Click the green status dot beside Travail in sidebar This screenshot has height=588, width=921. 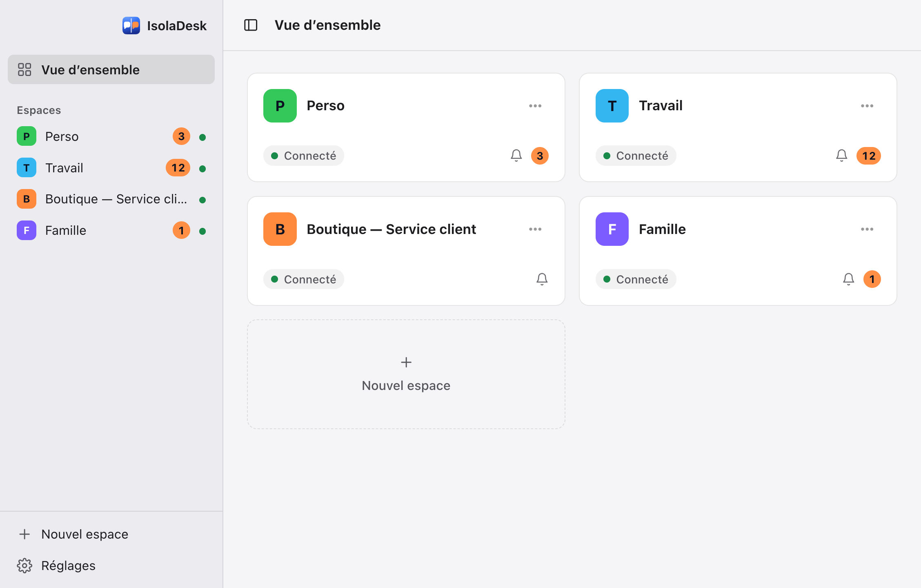[202, 169]
